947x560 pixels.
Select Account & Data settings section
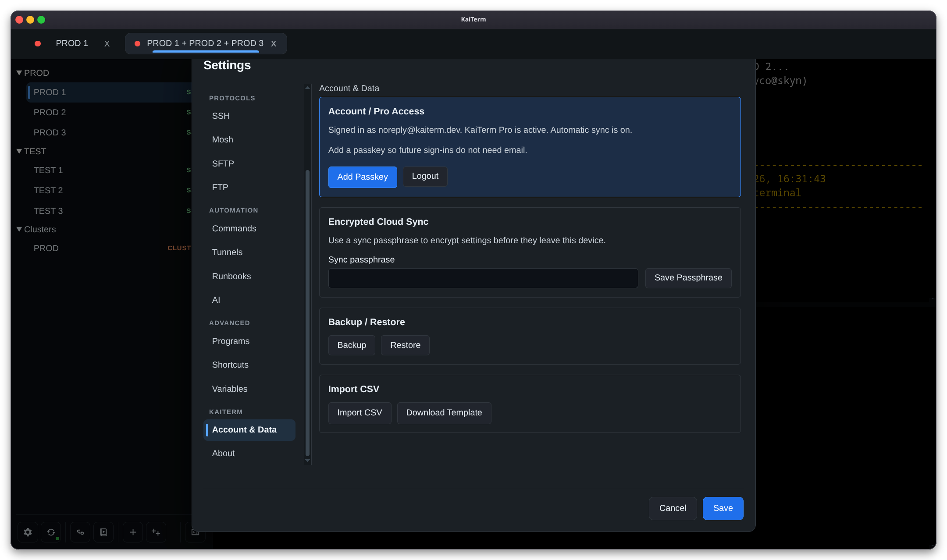pyautogui.click(x=249, y=429)
